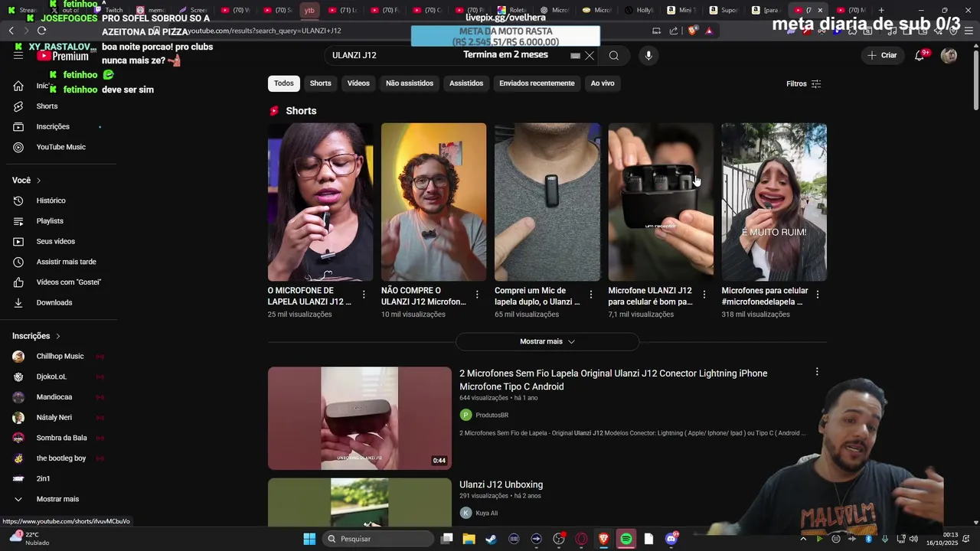Open Ulanzi J12 Unboxing video title
980x551 pixels.
pyautogui.click(x=501, y=484)
